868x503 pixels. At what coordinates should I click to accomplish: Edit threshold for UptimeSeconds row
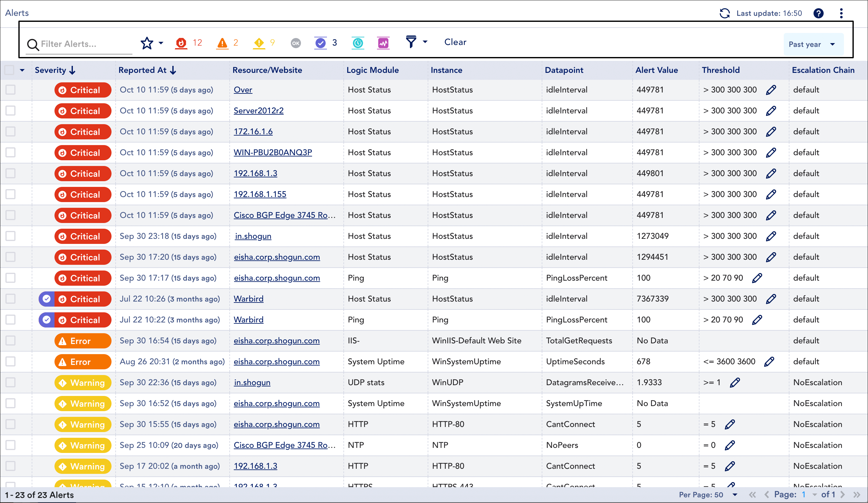pos(769,362)
